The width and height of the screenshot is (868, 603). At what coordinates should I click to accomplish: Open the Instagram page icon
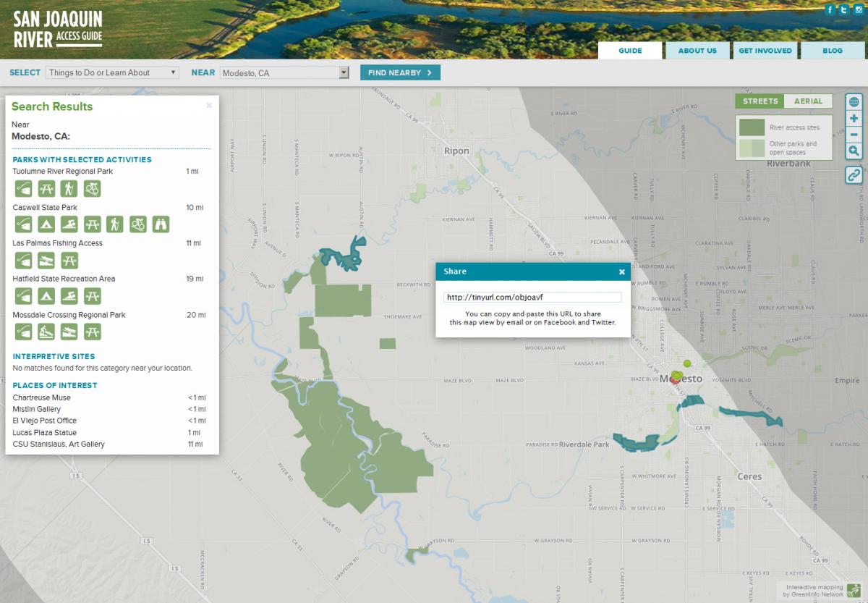pyautogui.click(x=857, y=10)
